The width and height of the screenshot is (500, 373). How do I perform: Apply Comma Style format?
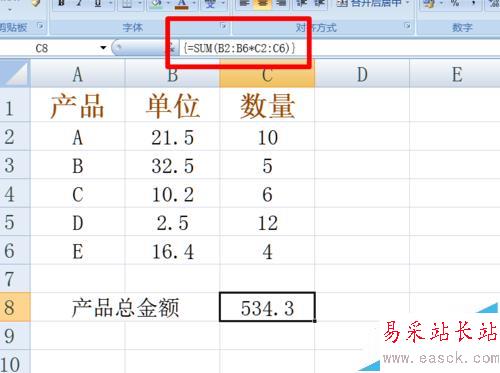(474, 3)
